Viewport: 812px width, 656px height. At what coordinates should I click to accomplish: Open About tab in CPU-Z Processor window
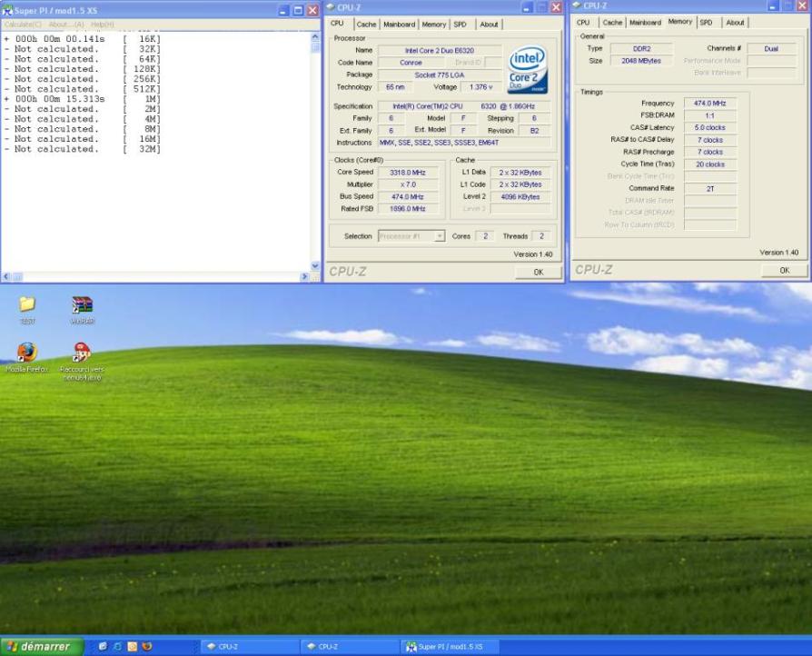489,25
